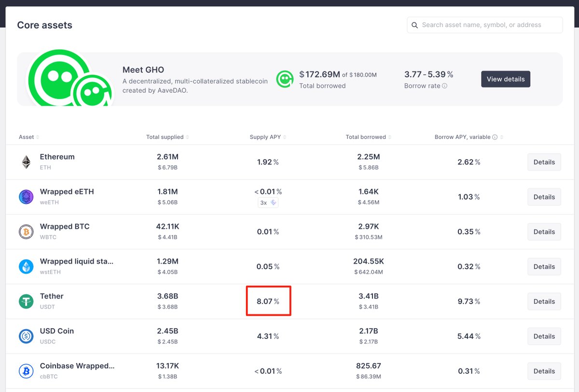Click USD Coin supply APY 4.31%

268,336
